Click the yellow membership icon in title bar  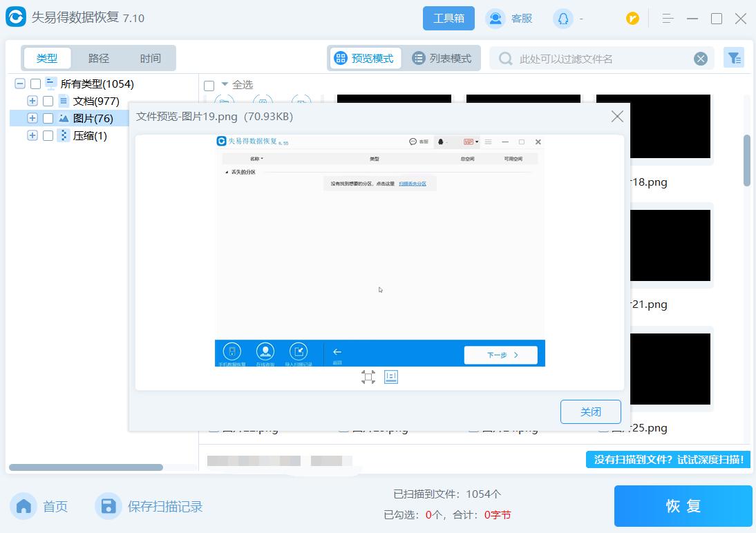coord(632,19)
